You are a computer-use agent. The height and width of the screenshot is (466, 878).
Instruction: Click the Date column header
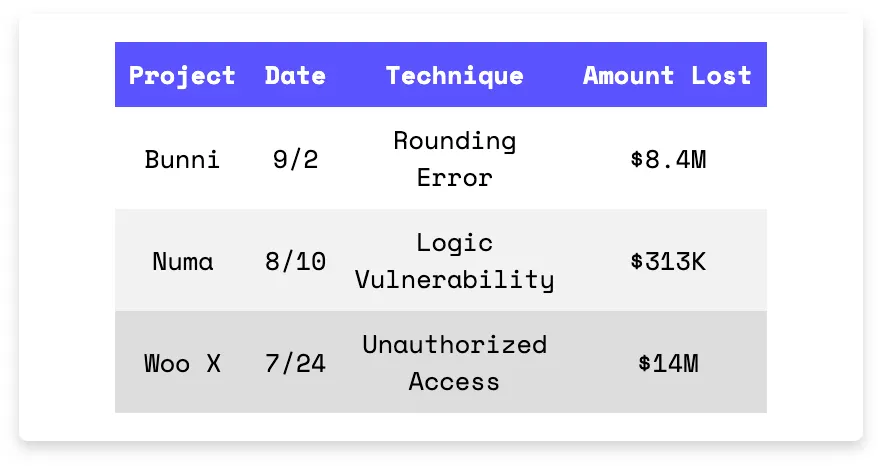click(x=295, y=76)
